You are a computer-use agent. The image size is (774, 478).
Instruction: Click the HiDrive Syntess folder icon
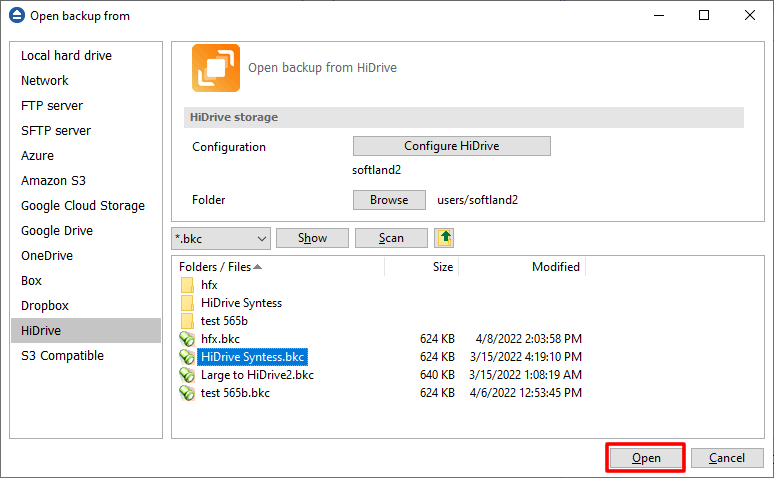187,303
